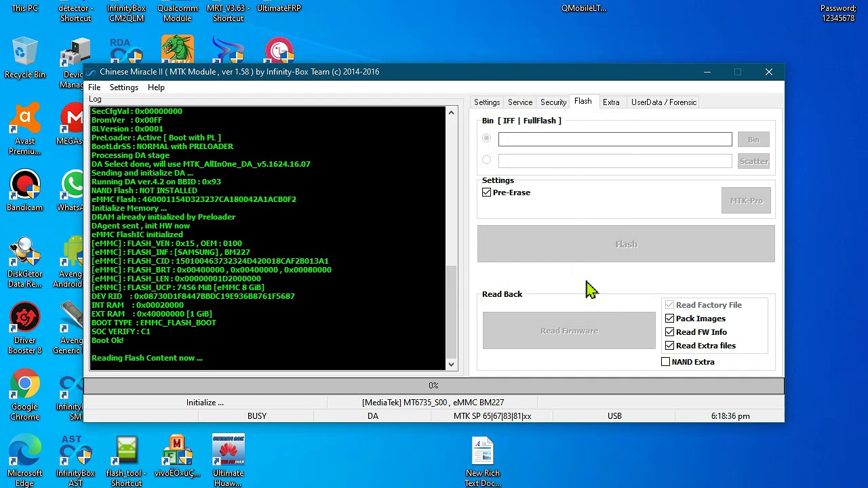The width and height of the screenshot is (868, 488).
Task: Open flash_tool shortcut on desktop
Action: (x=126, y=461)
